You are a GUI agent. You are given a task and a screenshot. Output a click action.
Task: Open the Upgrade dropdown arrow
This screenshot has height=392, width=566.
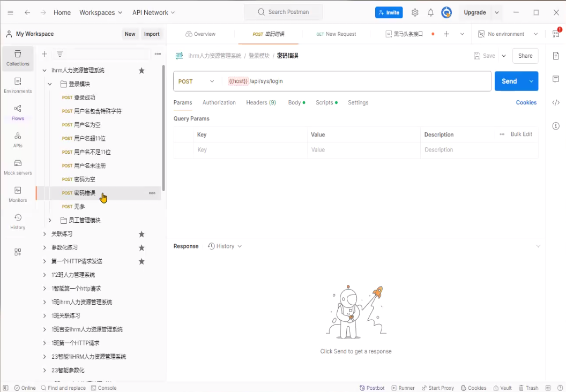click(x=497, y=12)
